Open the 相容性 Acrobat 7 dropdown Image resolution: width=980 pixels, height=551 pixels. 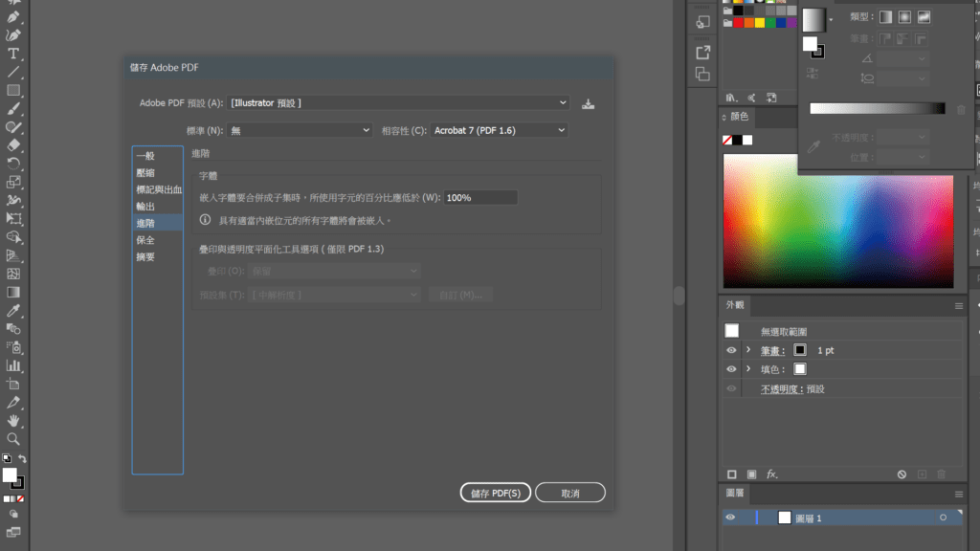(x=500, y=130)
